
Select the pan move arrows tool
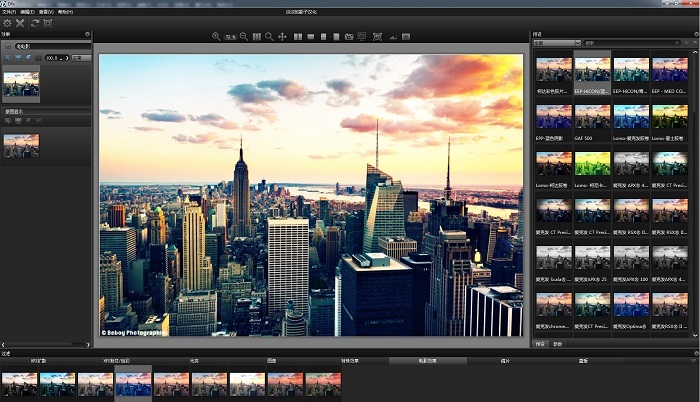[x=282, y=37]
